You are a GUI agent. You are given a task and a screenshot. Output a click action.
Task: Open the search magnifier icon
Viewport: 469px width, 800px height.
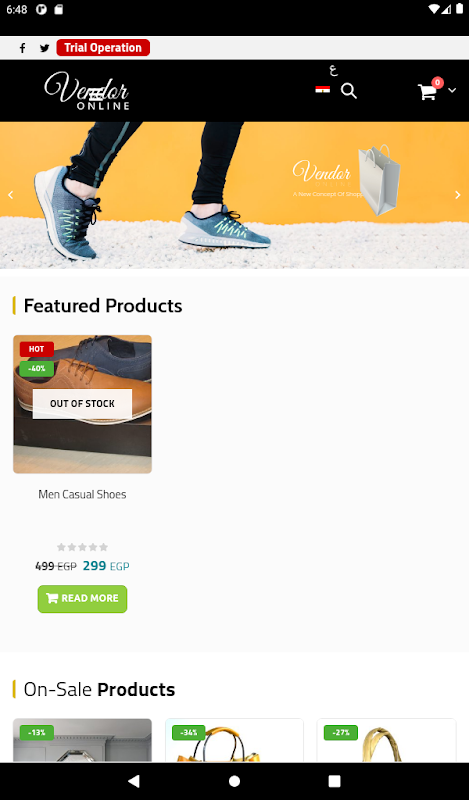click(x=349, y=91)
